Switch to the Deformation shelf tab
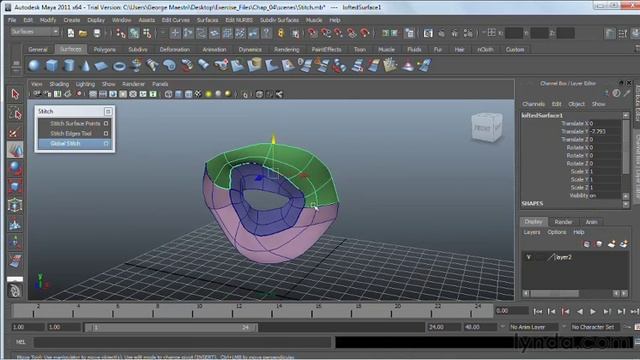Image resolution: width=640 pixels, height=360 pixels. click(175, 49)
